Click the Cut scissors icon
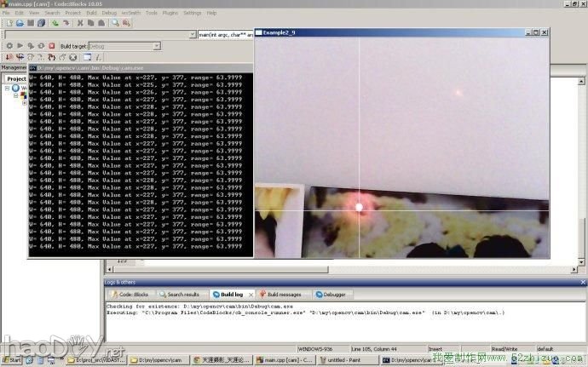This screenshot has height=367, width=588. pyautogui.click(x=78, y=24)
